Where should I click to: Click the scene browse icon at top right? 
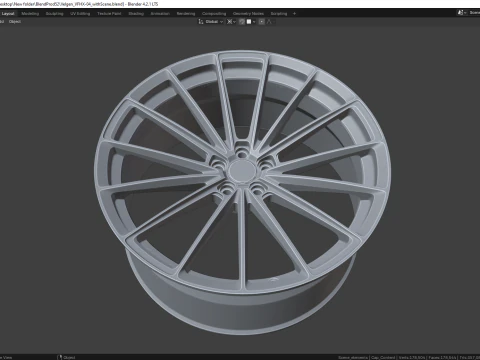pyautogui.click(x=461, y=13)
